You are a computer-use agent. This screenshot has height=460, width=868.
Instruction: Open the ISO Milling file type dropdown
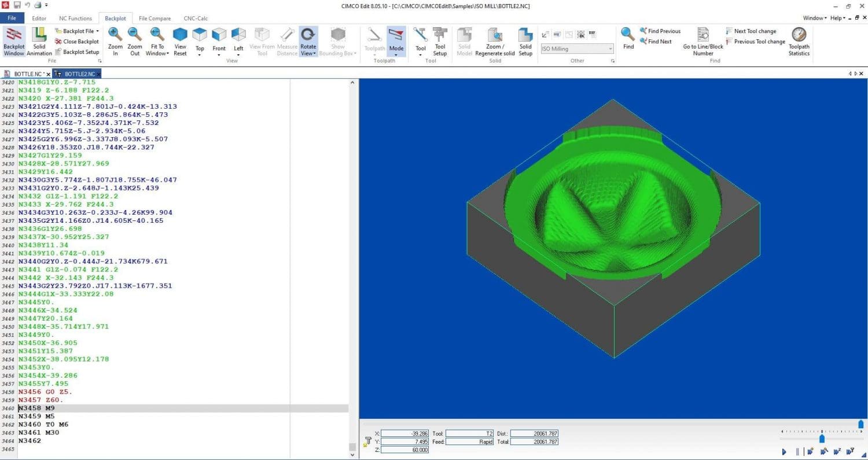[x=610, y=49]
